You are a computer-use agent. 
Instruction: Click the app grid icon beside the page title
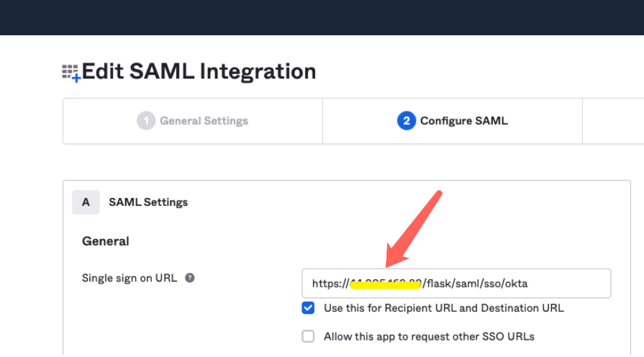tap(71, 73)
